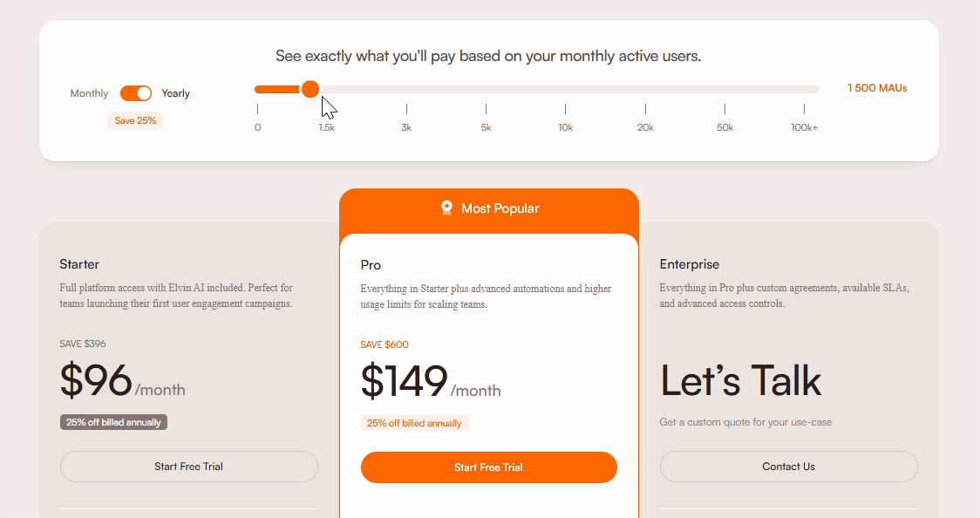Click Contact Us for Enterprise plan
980x518 pixels.
(788, 467)
